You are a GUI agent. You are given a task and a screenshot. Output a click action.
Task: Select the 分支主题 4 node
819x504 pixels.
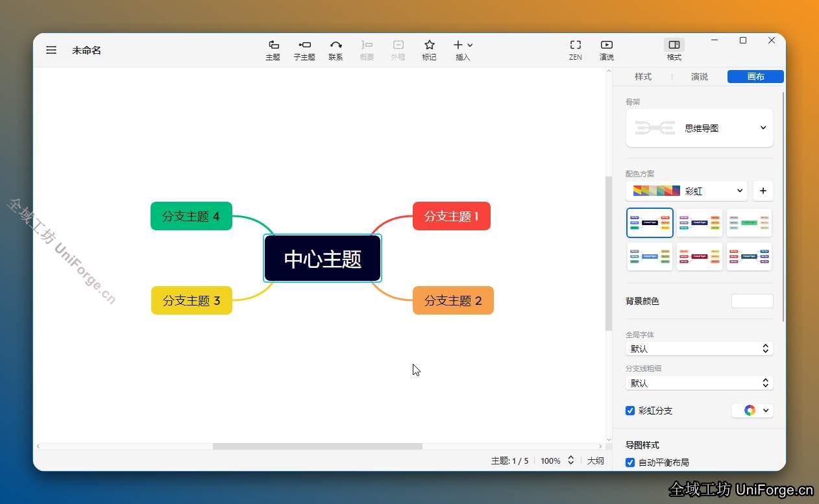pyautogui.click(x=191, y=216)
